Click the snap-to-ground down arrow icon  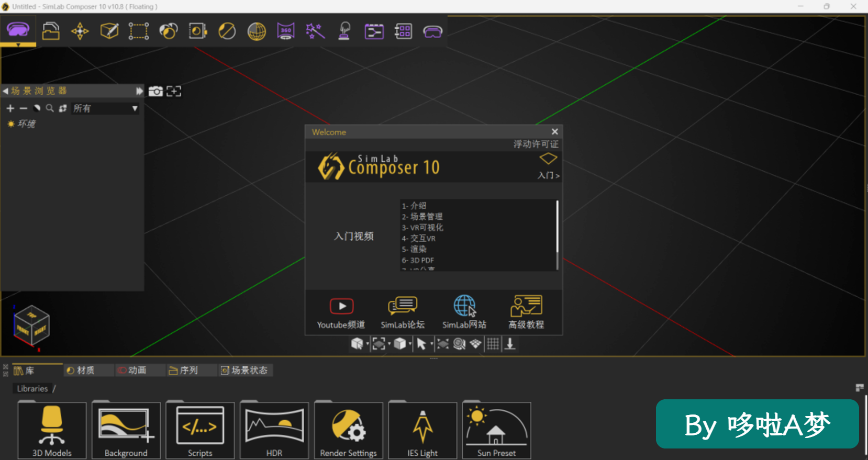coord(510,343)
